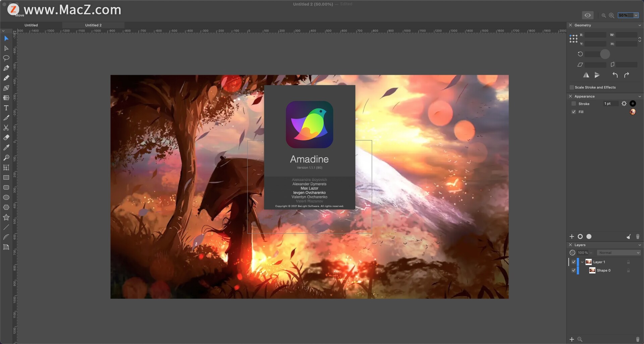Toggle visibility of Shape 0
The width and height of the screenshot is (644, 344).
[x=574, y=270]
